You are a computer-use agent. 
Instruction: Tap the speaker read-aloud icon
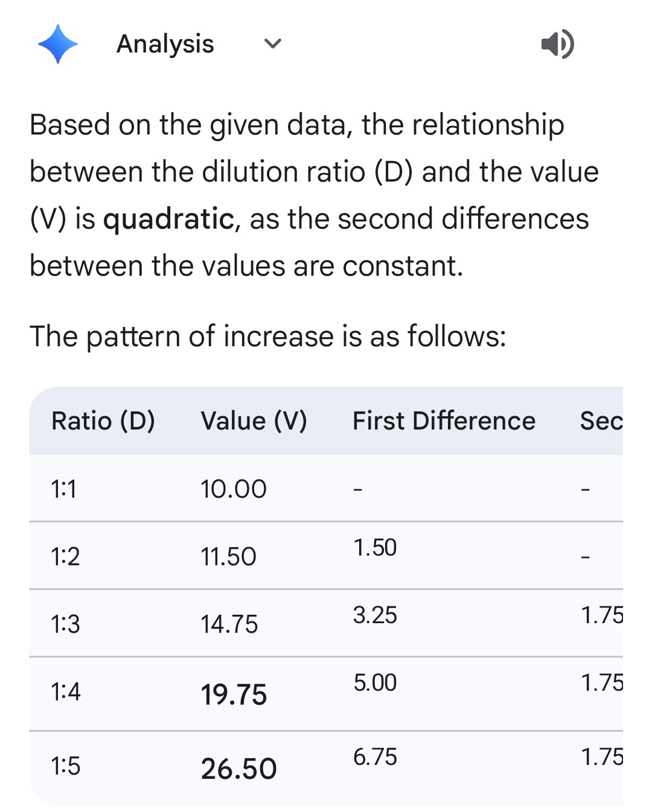click(x=557, y=44)
